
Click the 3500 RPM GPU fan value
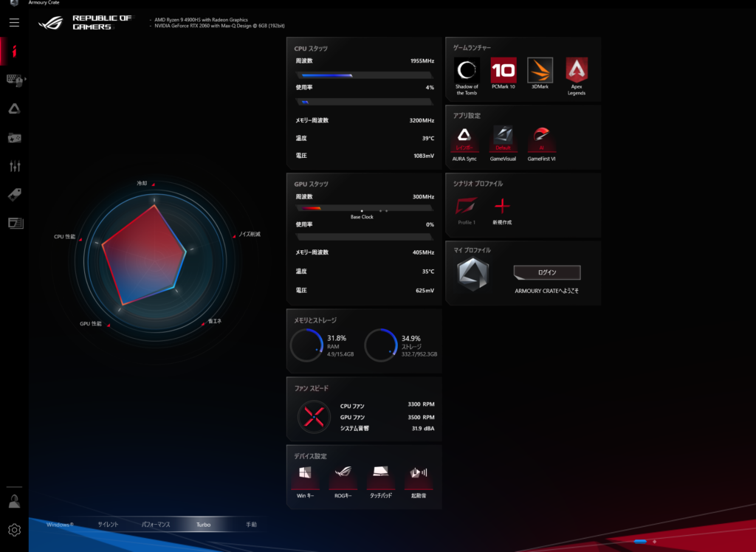421,418
